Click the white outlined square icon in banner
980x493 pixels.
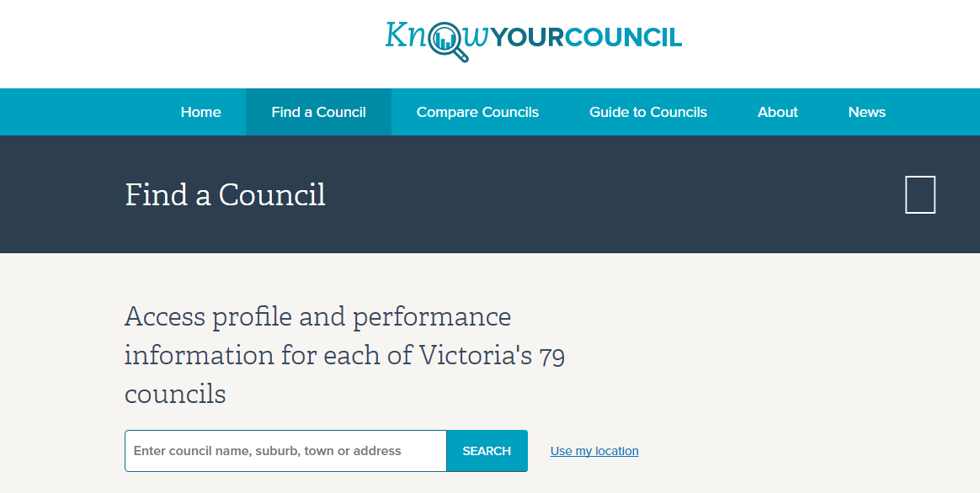click(920, 194)
